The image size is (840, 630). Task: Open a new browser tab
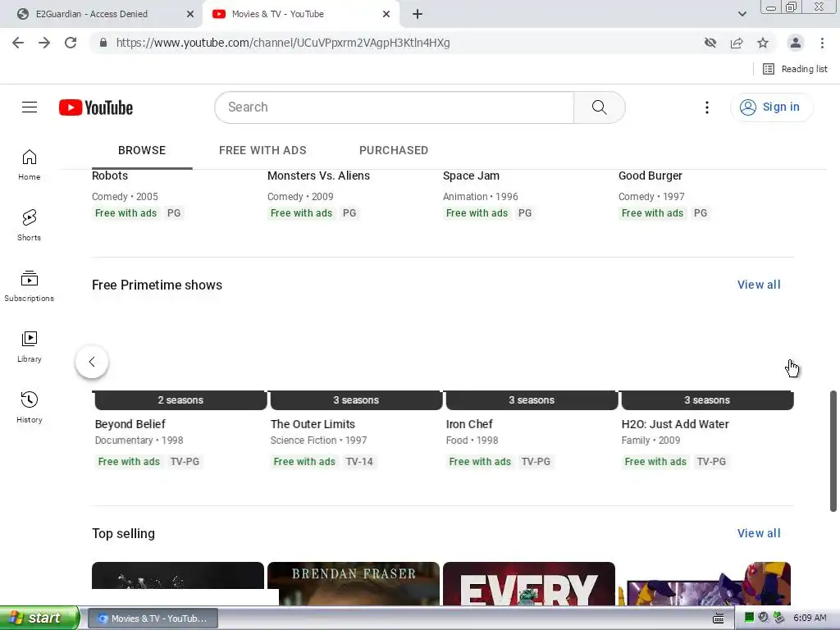[418, 14]
